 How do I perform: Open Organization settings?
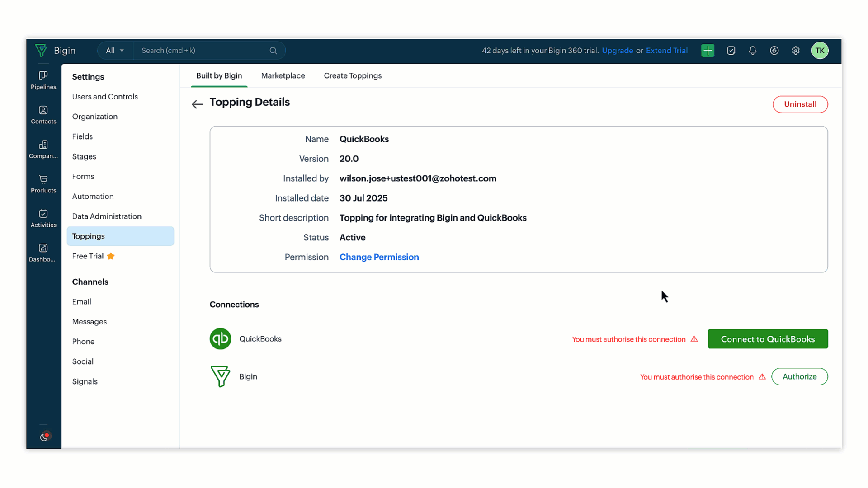[x=94, y=117]
